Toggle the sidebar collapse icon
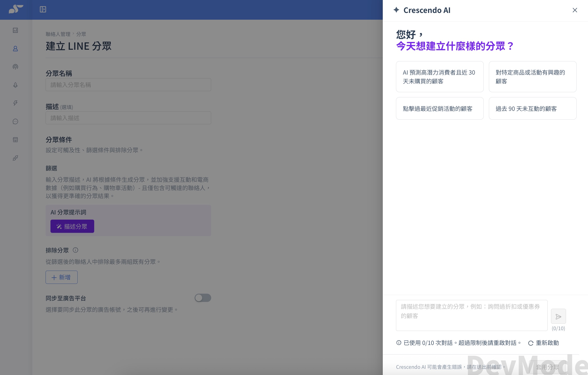588x375 pixels. tap(43, 10)
